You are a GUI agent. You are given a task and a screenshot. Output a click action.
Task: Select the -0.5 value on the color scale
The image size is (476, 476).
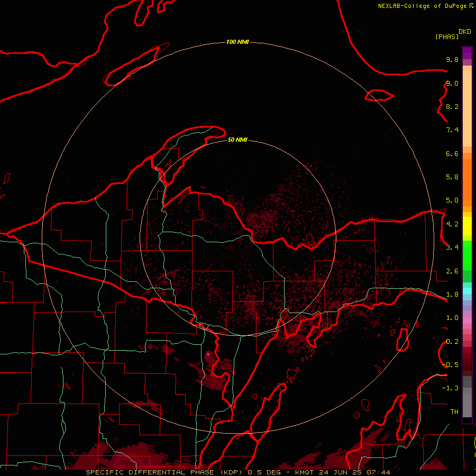point(451,365)
